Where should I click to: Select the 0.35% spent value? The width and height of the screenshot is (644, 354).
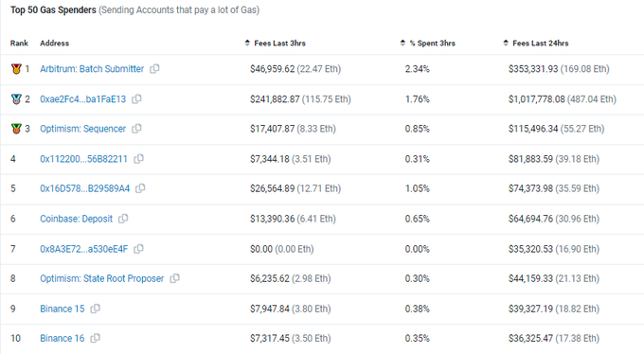(x=418, y=339)
